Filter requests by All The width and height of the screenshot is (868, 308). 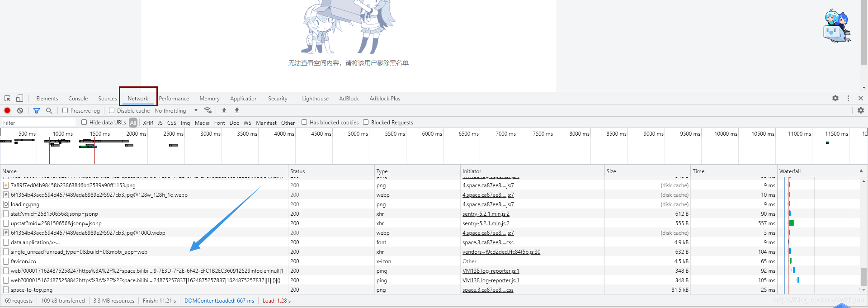coord(133,123)
